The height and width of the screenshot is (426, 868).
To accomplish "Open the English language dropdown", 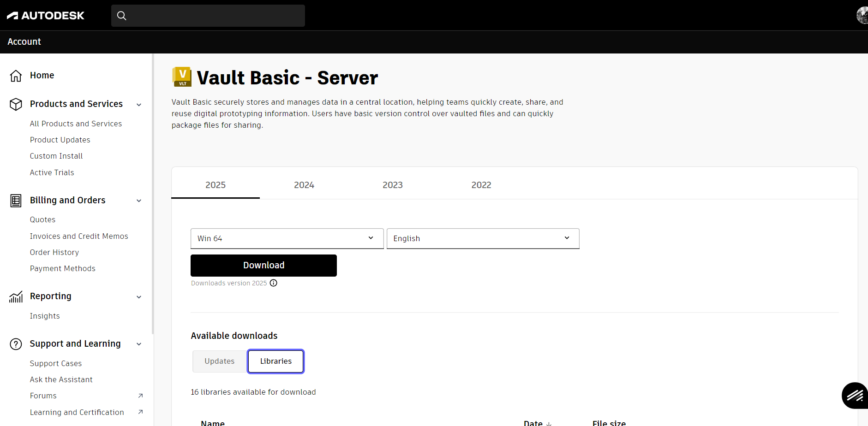I will (483, 238).
